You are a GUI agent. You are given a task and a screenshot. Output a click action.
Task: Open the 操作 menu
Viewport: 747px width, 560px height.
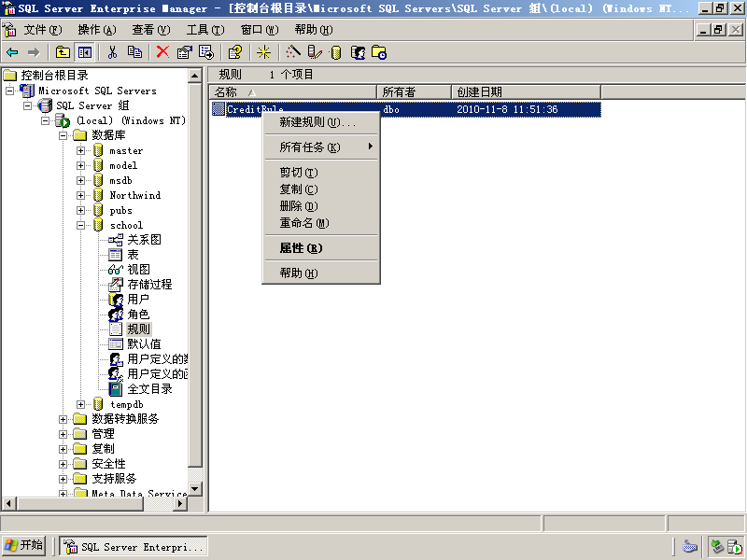click(x=97, y=30)
